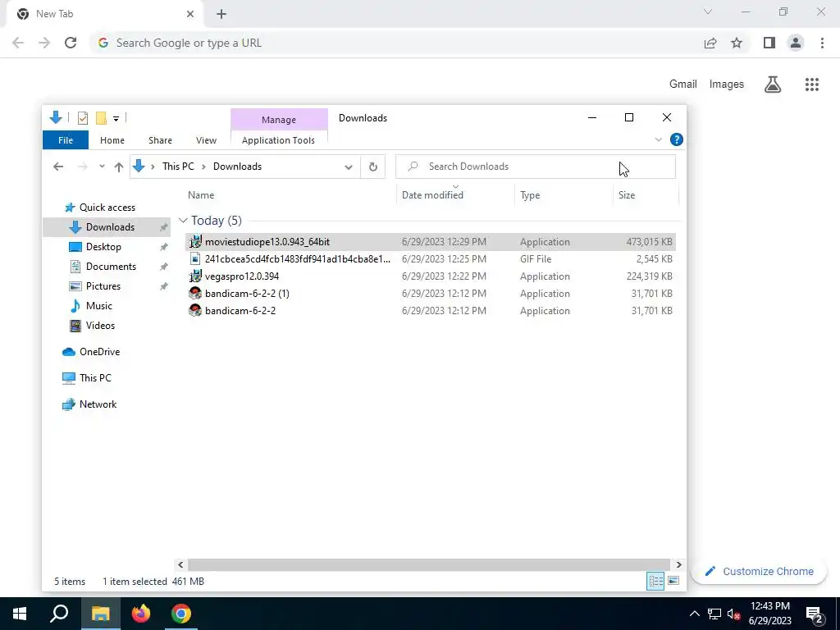Click the muted volume tray icon
The image size is (840, 630).
pos(733,614)
